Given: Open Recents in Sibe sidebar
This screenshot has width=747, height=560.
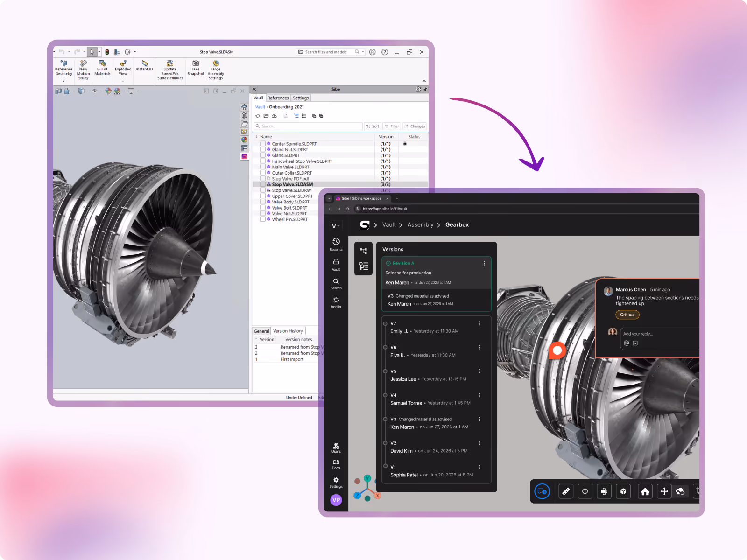Looking at the screenshot, I should point(336,244).
